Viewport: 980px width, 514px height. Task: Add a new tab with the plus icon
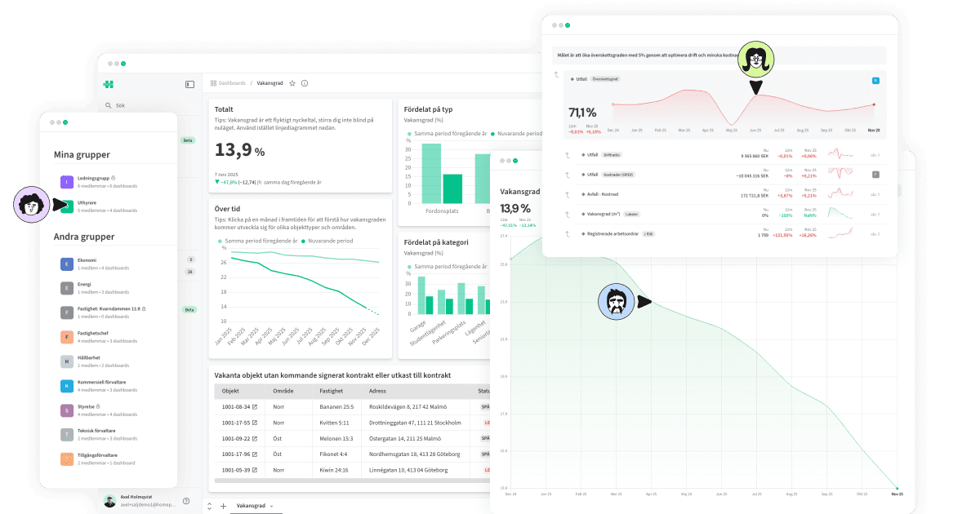[x=224, y=506]
